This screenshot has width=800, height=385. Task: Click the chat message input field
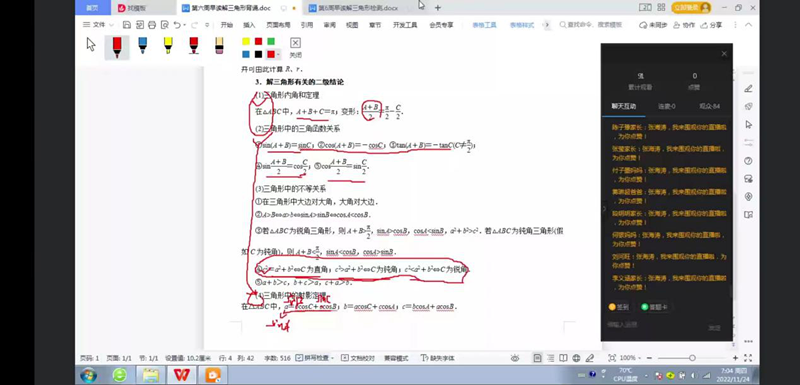click(x=654, y=324)
